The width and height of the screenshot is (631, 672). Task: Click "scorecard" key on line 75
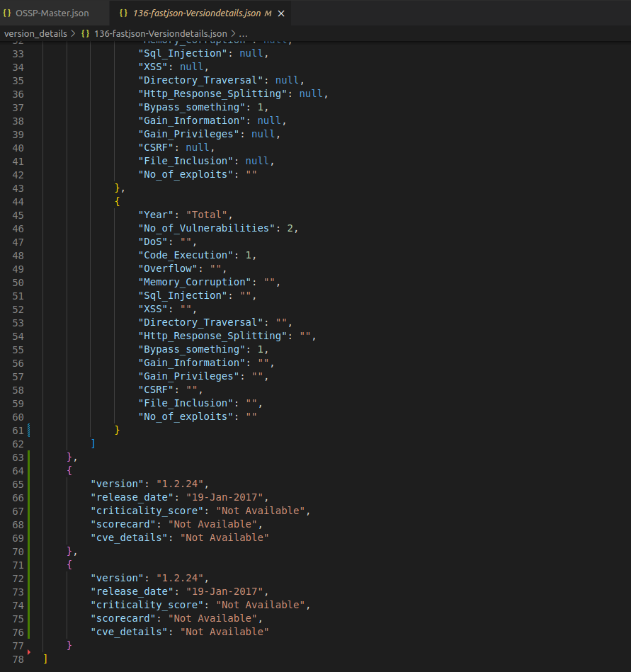[x=123, y=618]
